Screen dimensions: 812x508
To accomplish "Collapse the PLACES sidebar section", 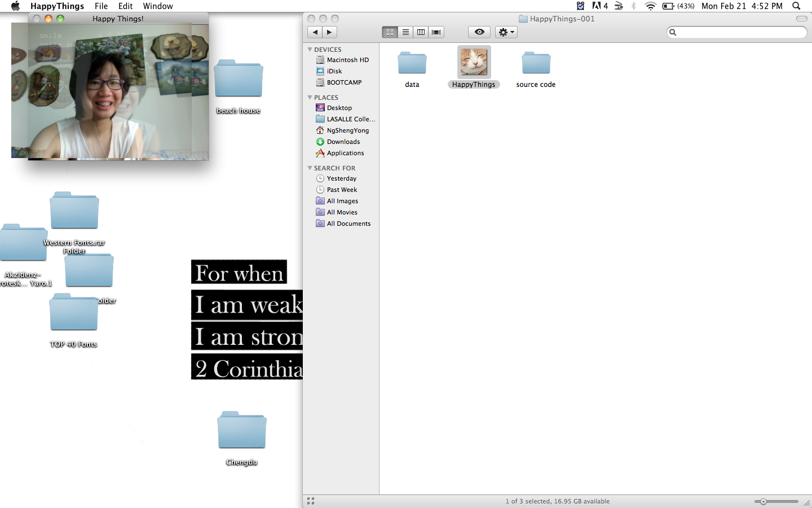I will (x=310, y=98).
